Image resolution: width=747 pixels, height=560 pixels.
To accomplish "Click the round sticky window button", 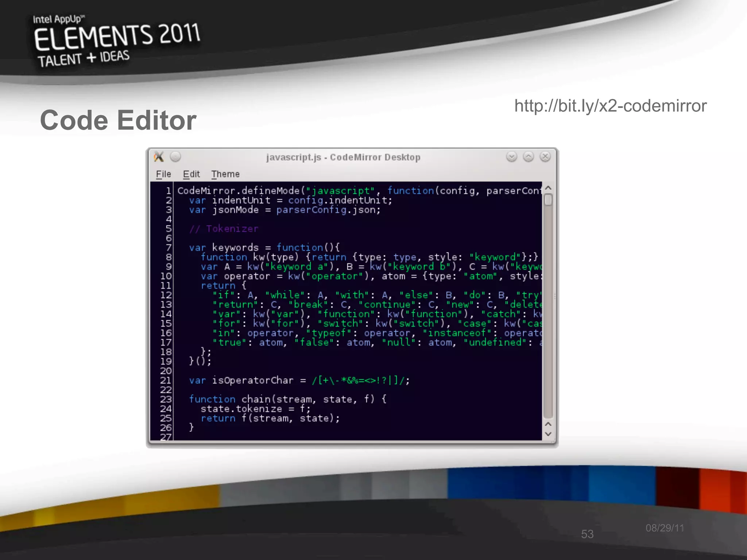I will coord(175,157).
